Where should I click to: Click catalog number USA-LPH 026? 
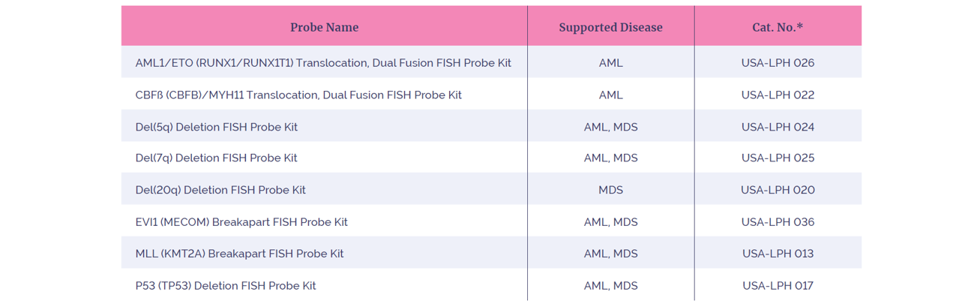tap(778, 63)
